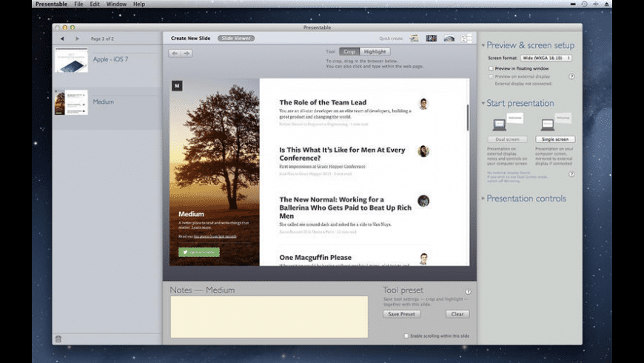Screen dimensions: 644x363
Task: Click author avatar beside Conference article
Action: click(423, 151)
